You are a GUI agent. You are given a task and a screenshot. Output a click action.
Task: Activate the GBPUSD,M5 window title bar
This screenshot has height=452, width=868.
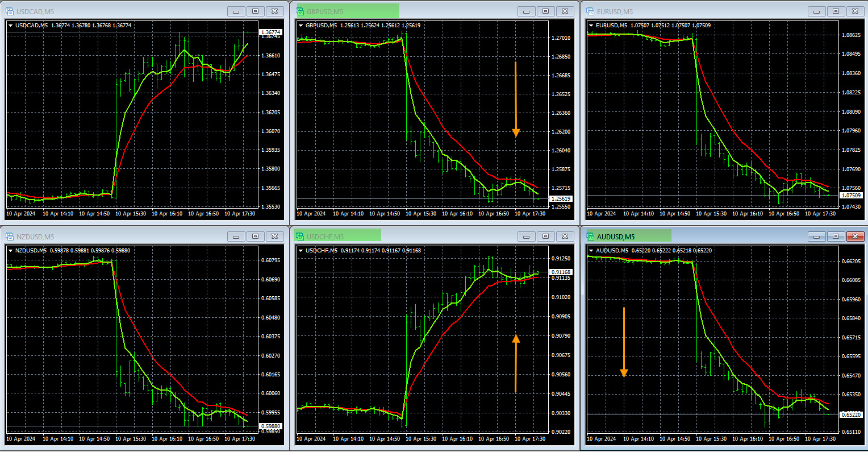tap(426, 11)
